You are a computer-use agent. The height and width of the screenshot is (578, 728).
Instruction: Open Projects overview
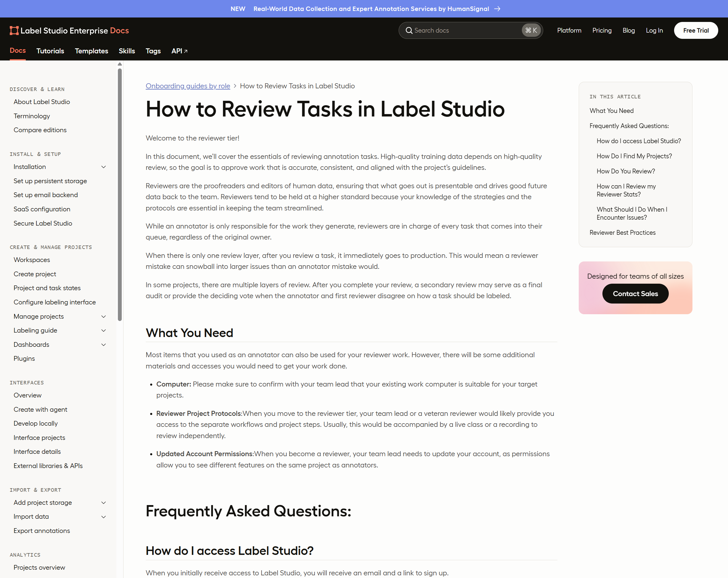click(39, 568)
